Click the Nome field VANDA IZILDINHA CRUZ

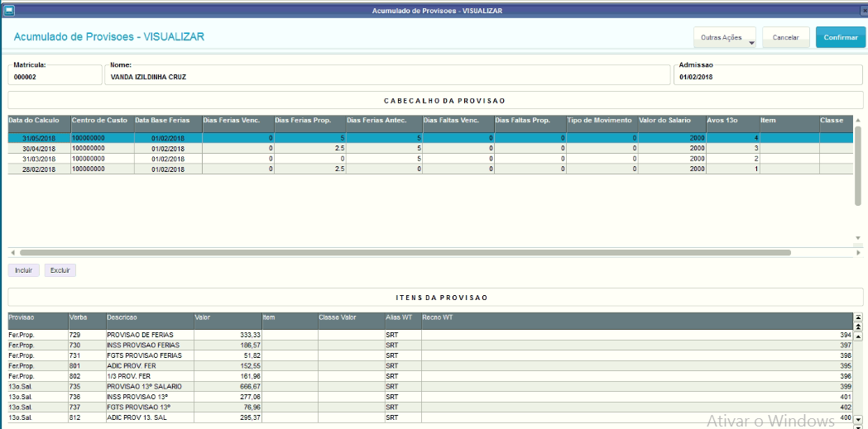tap(387, 78)
